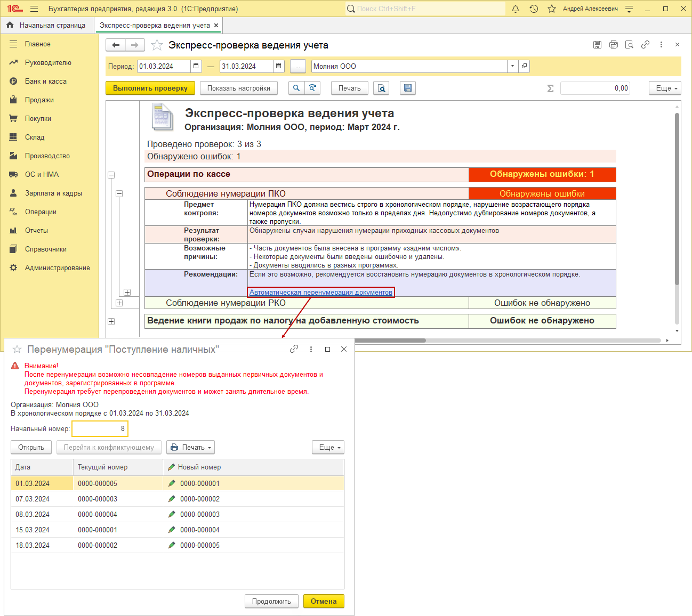692x616 pixels.
Task: Save report with diskette icon
Action: click(408, 88)
